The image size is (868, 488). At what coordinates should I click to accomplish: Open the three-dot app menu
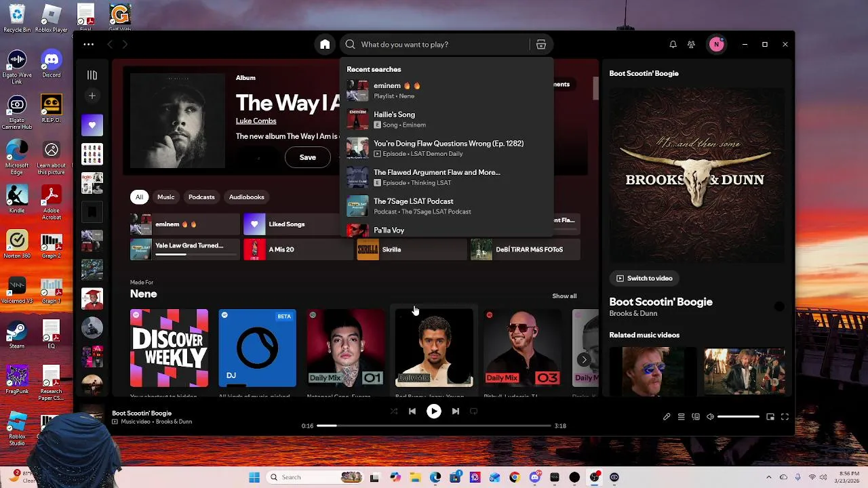89,45
